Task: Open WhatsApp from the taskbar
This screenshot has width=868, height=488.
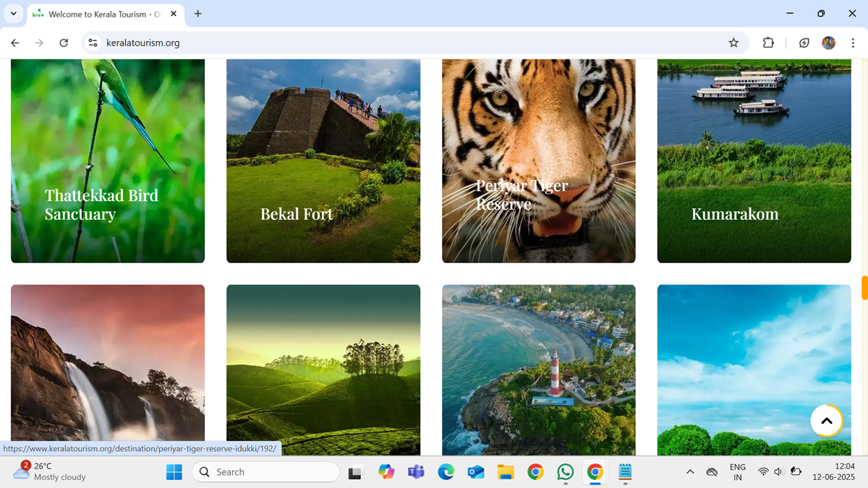Action: [x=565, y=472]
